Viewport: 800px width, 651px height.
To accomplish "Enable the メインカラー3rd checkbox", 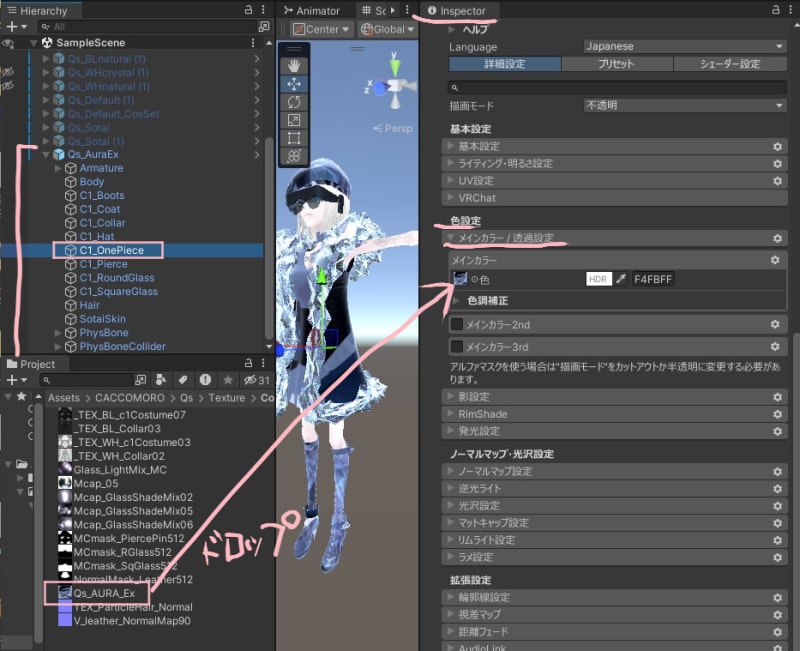I will 457,346.
